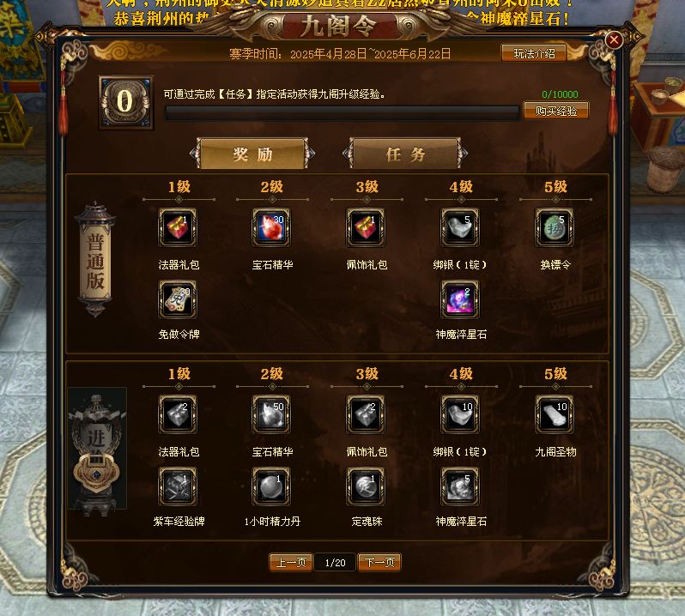685x616 pixels.
Task: Go to 下一页 of rewards
Action: tap(379, 562)
